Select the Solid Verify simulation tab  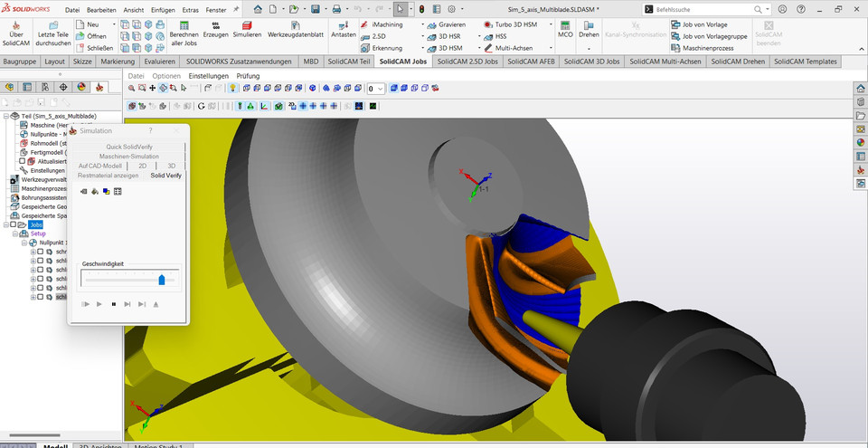166,176
